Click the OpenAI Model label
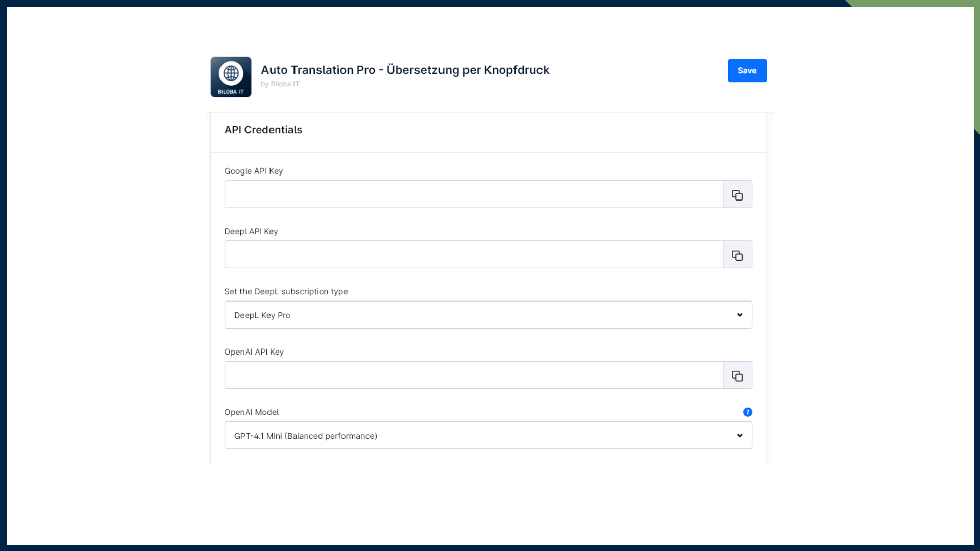Viewport: 980px width, 551px height. pyautogui.click(x=251, y=412)
